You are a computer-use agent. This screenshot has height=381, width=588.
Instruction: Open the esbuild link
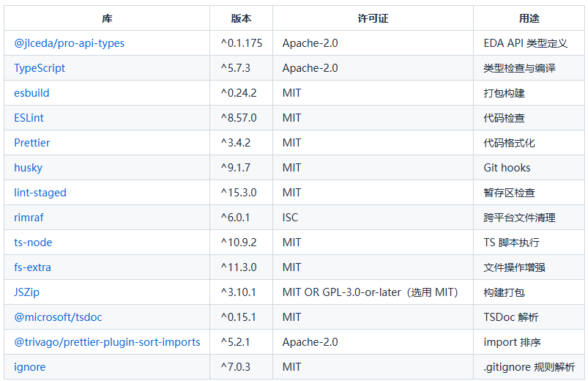31,93
